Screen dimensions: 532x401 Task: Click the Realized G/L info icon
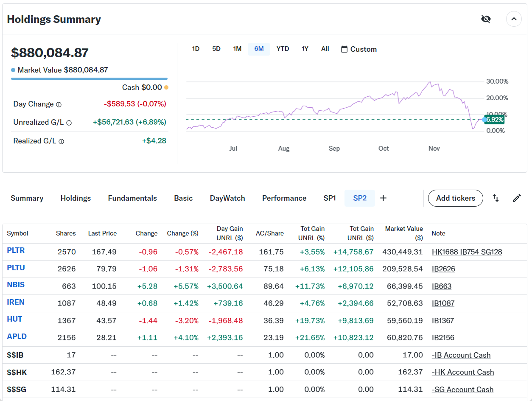click(x=61, y=141)
